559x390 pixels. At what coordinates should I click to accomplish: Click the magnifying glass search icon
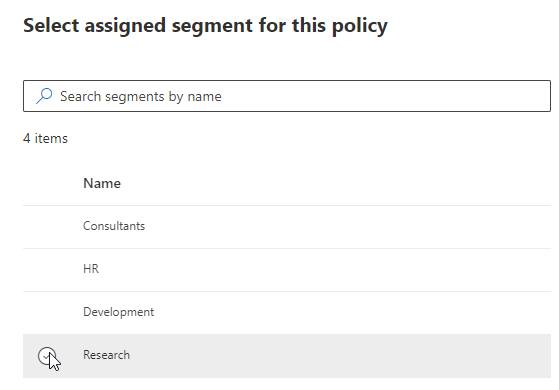pyautogui.click(x=44, y=96)
